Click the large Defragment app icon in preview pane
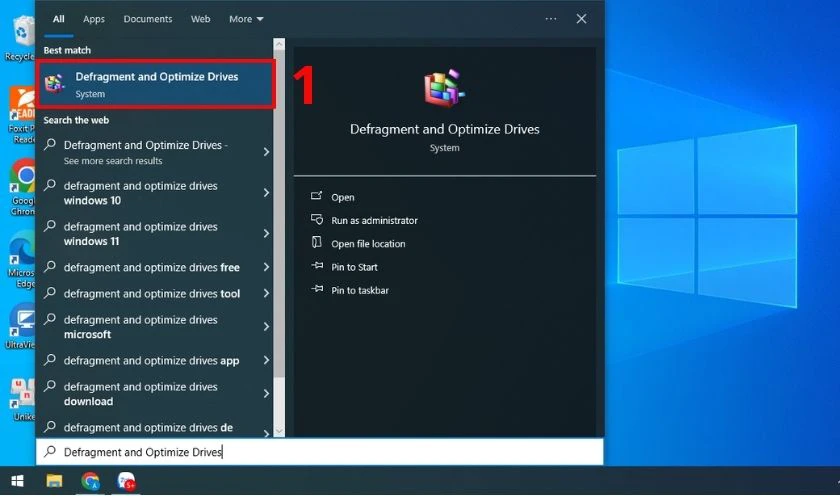The width and height of the screenshot is (840, 500). click(x=444, y=88)
